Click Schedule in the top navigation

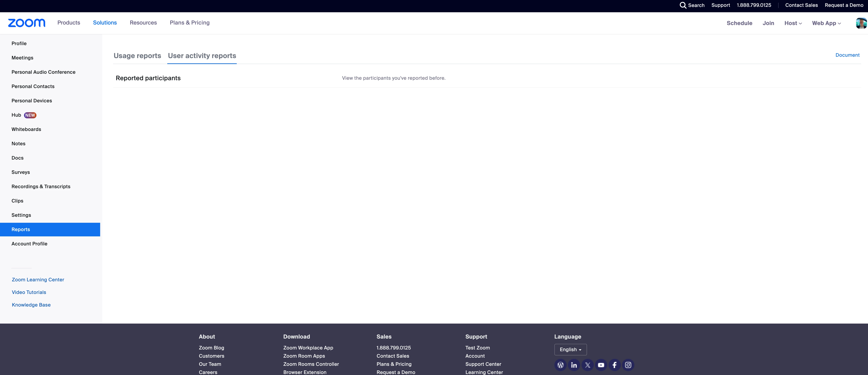tap(739, 23)
